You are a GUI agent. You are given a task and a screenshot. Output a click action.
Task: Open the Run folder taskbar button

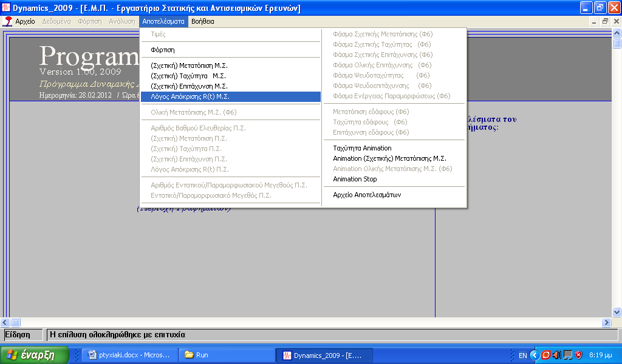click(x=227, y=355)
